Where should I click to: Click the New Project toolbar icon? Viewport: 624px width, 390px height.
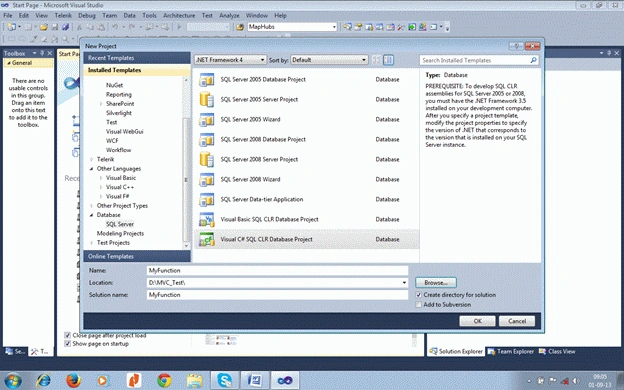[12, 27]
